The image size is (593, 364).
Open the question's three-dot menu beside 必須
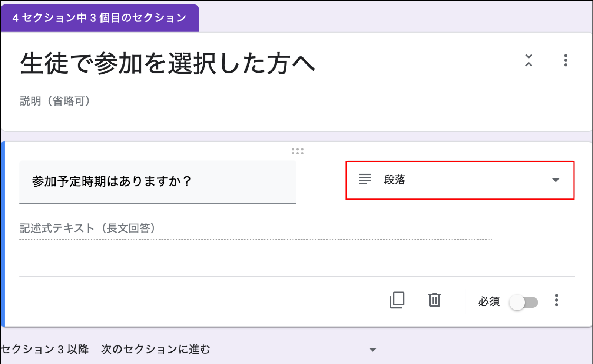click(556, 300)
